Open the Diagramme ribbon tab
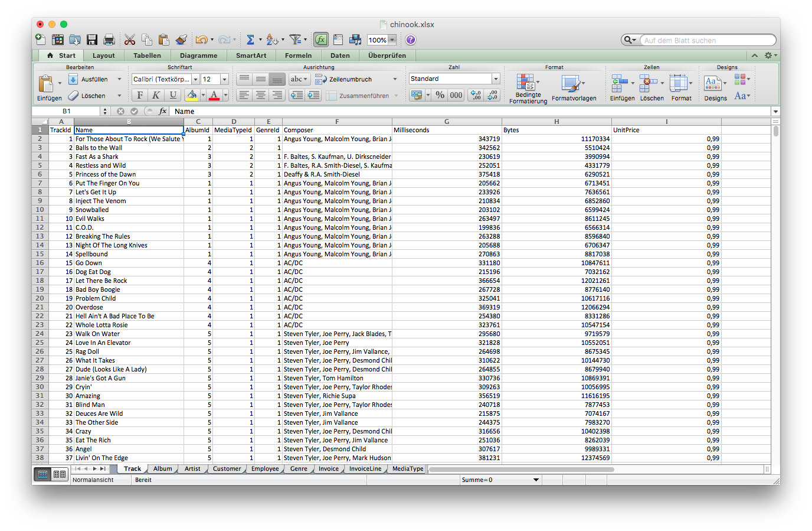 (x=198, y=55)
